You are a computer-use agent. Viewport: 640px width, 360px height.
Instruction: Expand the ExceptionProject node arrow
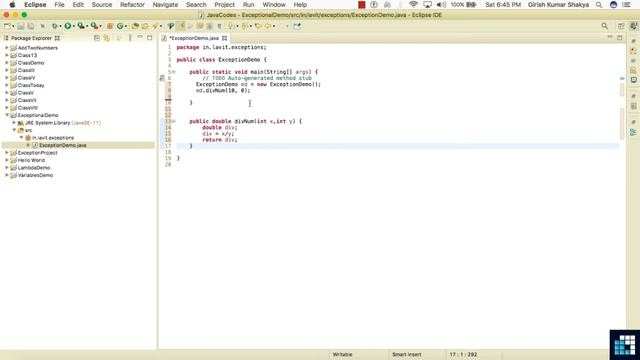click(x=7, y=153)
